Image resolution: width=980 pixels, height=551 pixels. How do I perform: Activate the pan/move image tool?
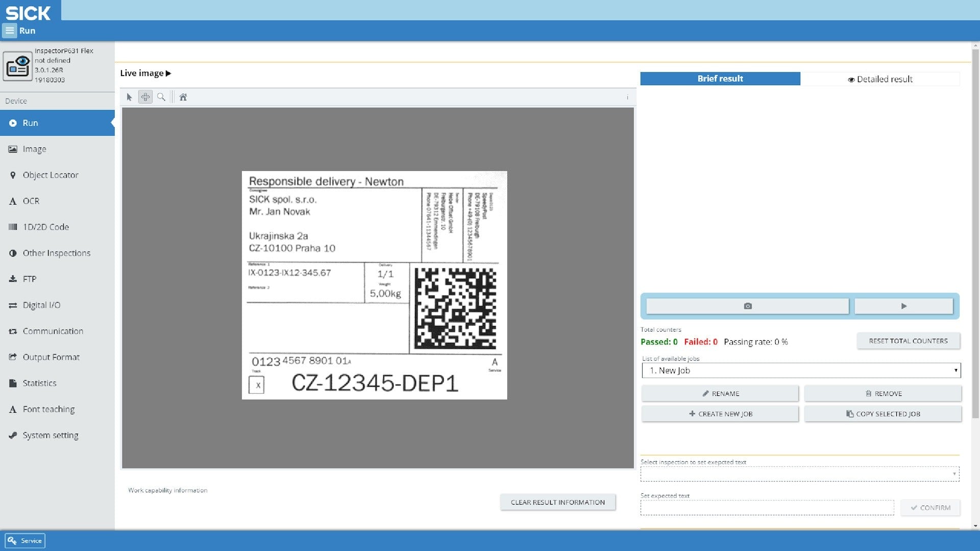click(145, 97)
